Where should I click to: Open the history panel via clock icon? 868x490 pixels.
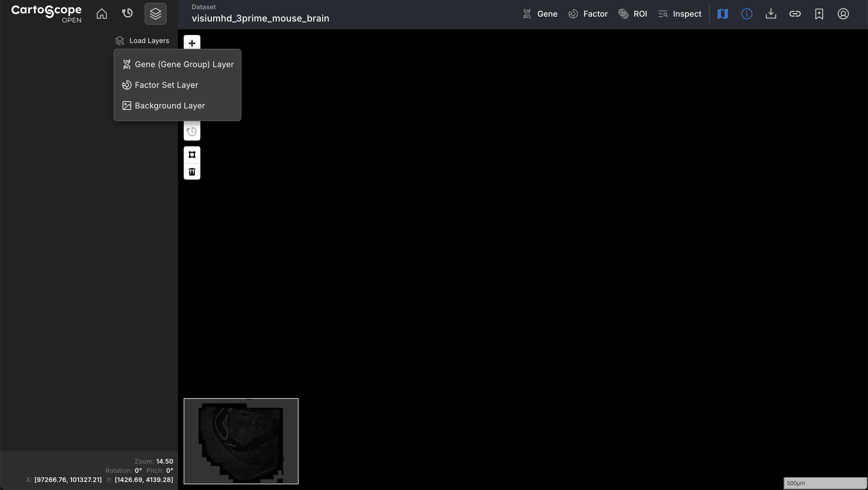coord(127,13)
